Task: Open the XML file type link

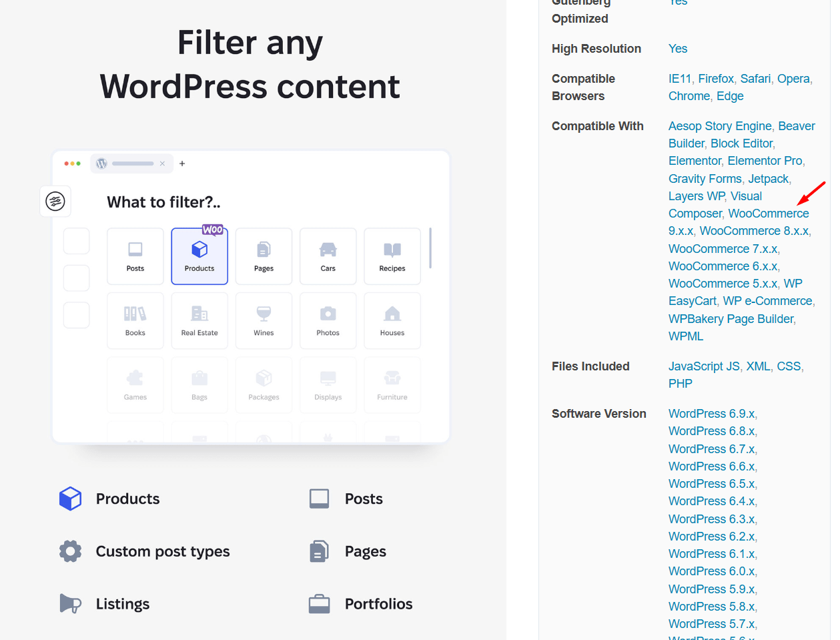Action: click(x=758, y=366)
